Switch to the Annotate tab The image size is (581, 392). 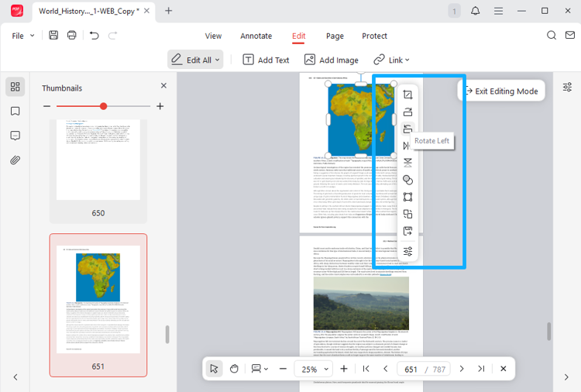256,36
